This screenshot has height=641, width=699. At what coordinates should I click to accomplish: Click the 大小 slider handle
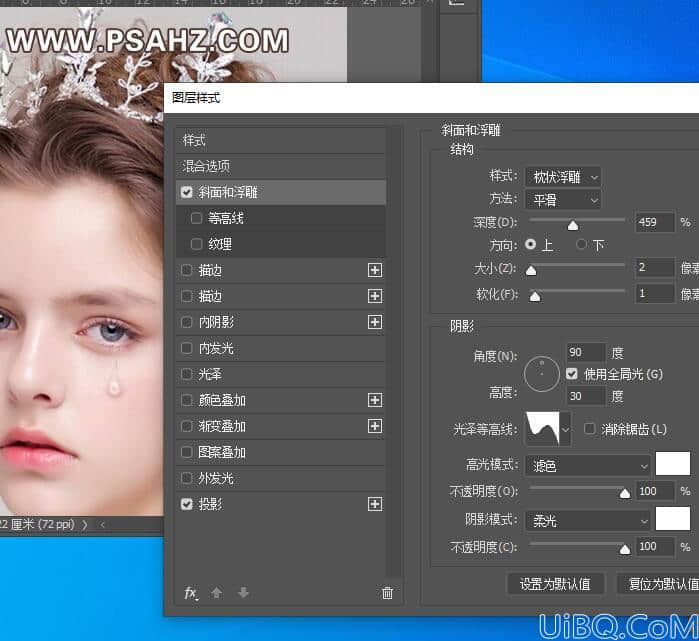tap(531, 270)
